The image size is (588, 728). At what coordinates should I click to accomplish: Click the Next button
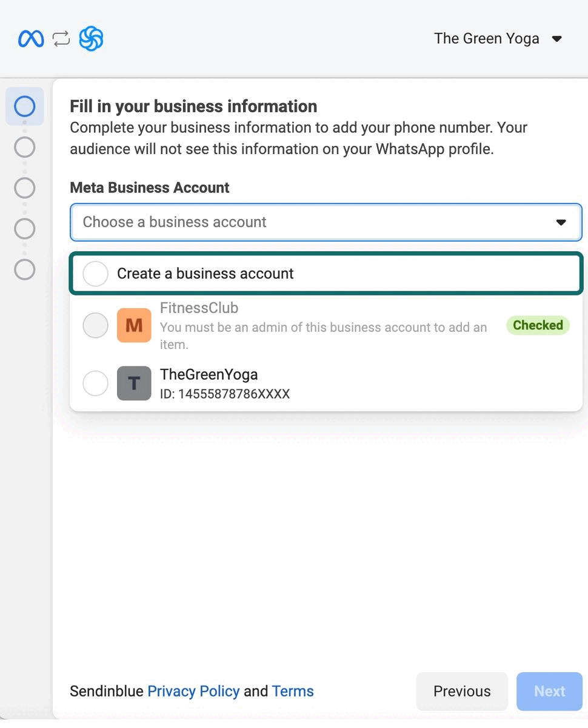point(549,691)
